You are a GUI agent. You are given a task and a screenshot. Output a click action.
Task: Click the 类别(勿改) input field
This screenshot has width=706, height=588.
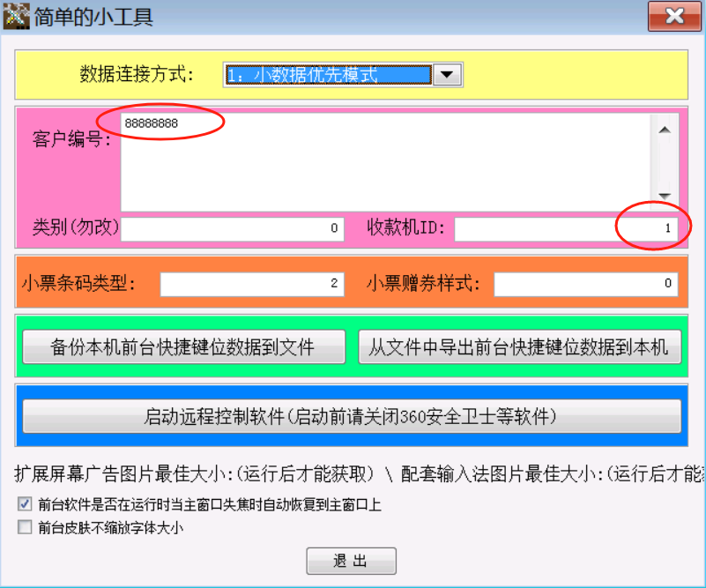(x=232, y=229)
